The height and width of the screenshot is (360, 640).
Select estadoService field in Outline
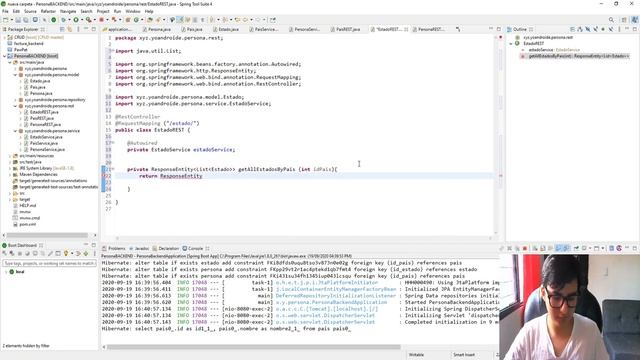coord(554,50)
